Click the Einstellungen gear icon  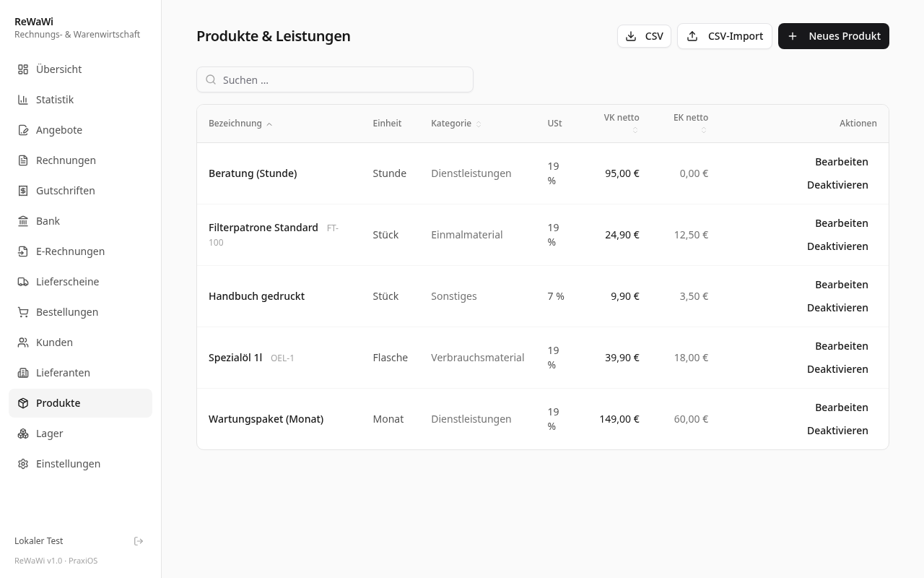[x=23, y=464]
